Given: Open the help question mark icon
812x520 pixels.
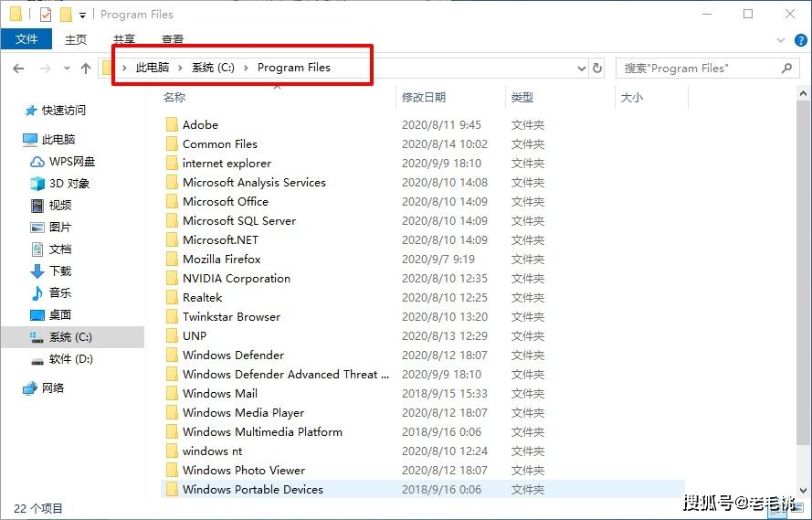Looking at the screenshot, I should [x=801, y=40].
